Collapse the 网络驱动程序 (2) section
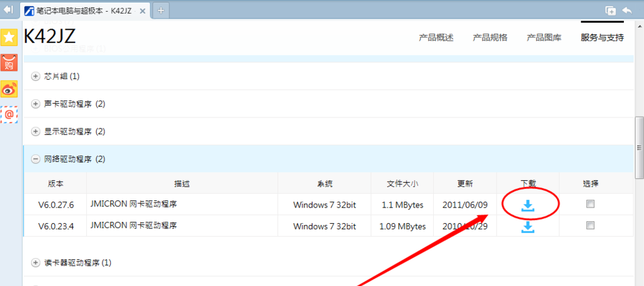The width and height of the screenshot is (644, 286). pyautogui.click(x=36, y=159)
